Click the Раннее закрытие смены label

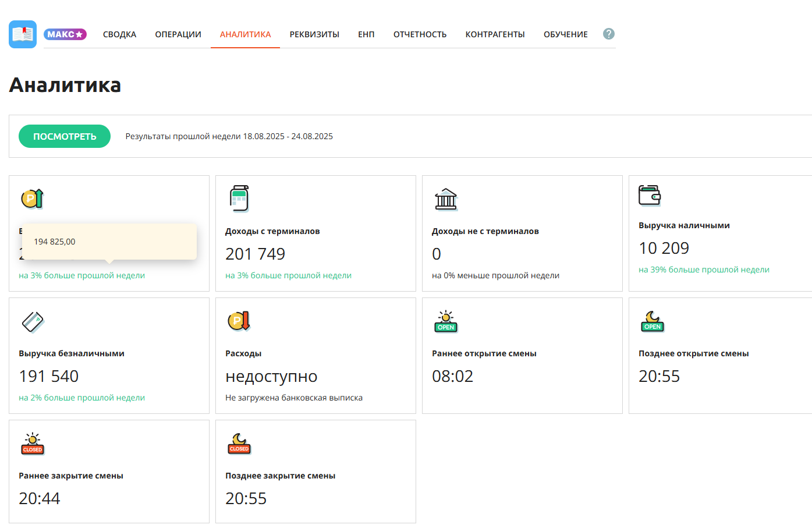point(71,476)
